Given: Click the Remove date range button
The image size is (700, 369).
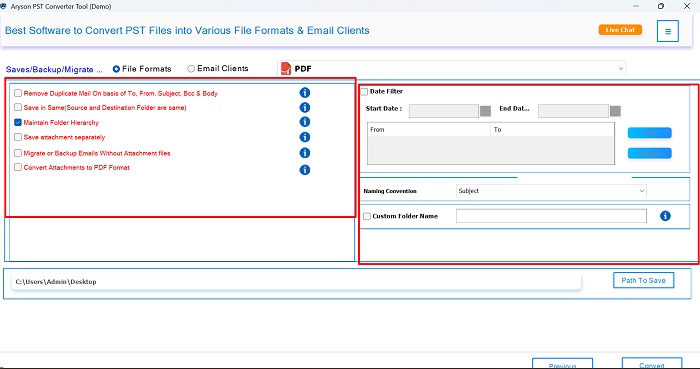Looking at the screenshot, I should click(650, 153).
